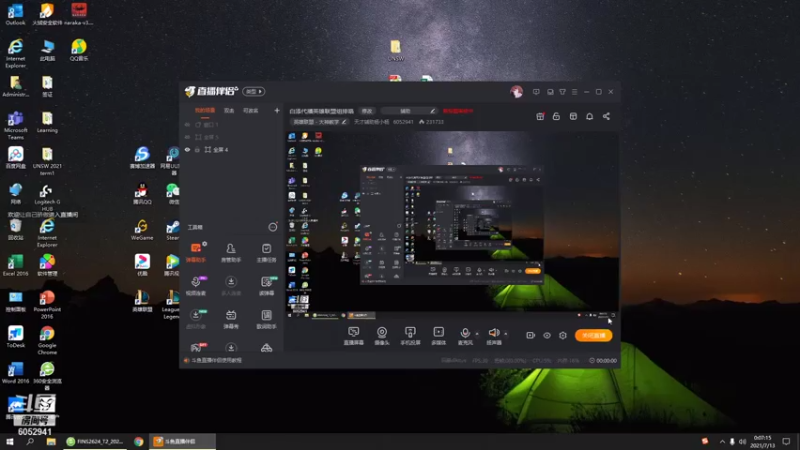The image size is (800, 450).
Task: Open the hamburger menu in the title bar
Action: 574,92
